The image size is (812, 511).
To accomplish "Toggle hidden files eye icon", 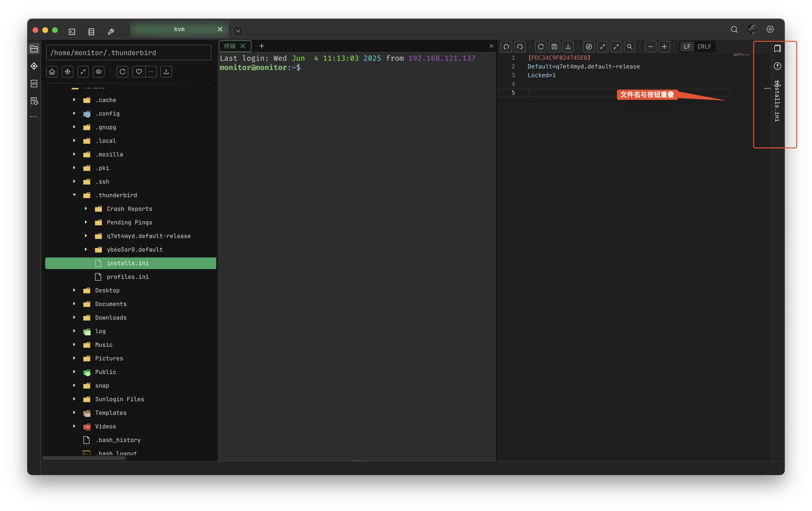I will (98, 72).
